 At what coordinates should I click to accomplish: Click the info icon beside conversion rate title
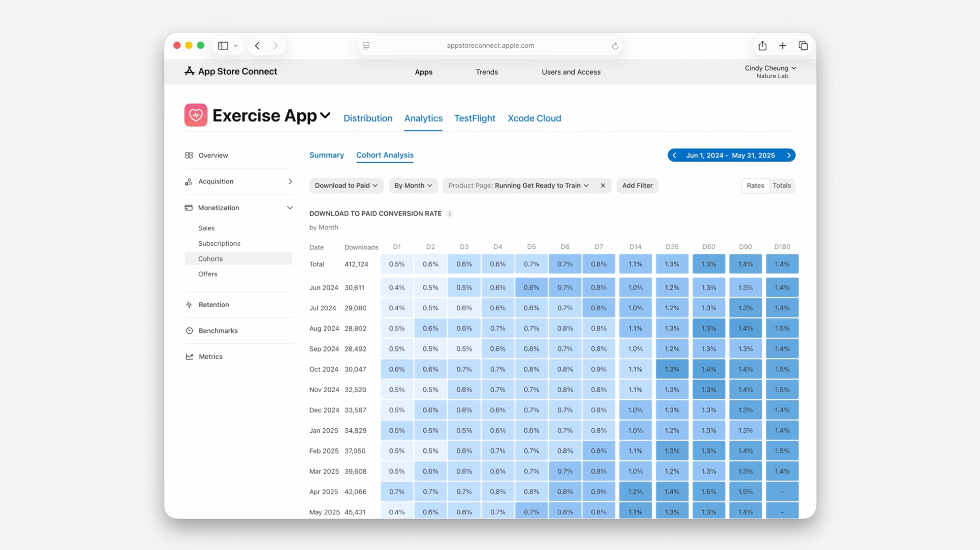(450, 213)
